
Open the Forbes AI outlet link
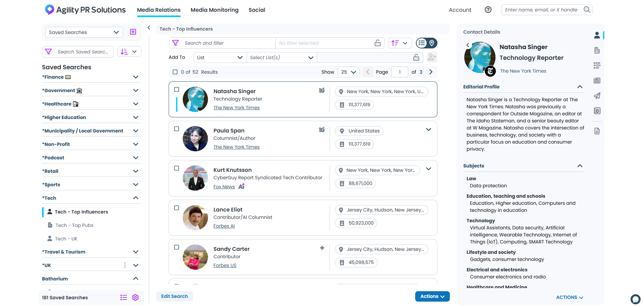click(x=224, y=226)
